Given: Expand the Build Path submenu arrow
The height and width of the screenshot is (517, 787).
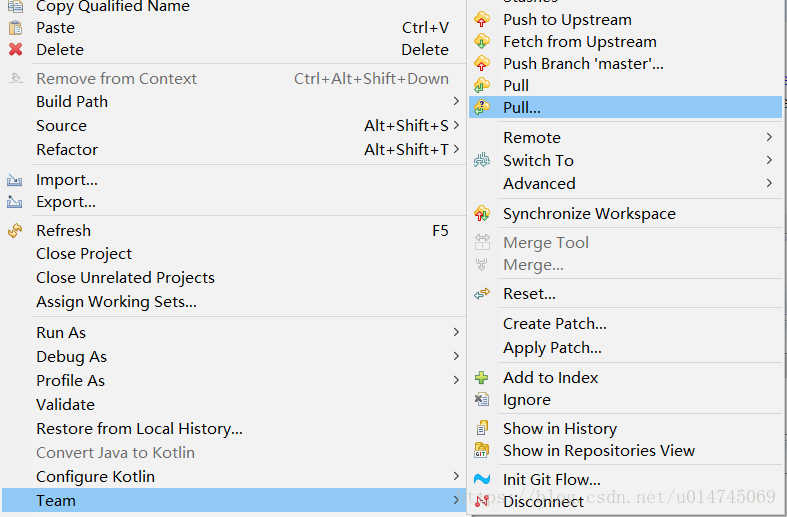Looking at the screenshot, I should coord(456,101).
